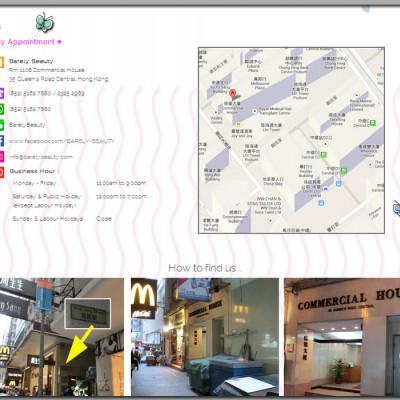Click the red business hour clock icon
The height and width of the screenshot is (400, 400).
tap(1, 172)
